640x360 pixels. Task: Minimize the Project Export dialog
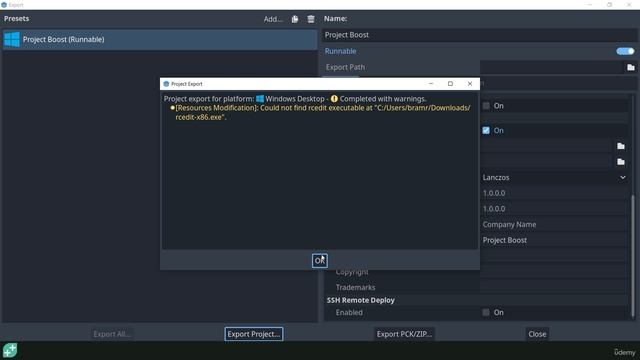(x=431, y=84)
